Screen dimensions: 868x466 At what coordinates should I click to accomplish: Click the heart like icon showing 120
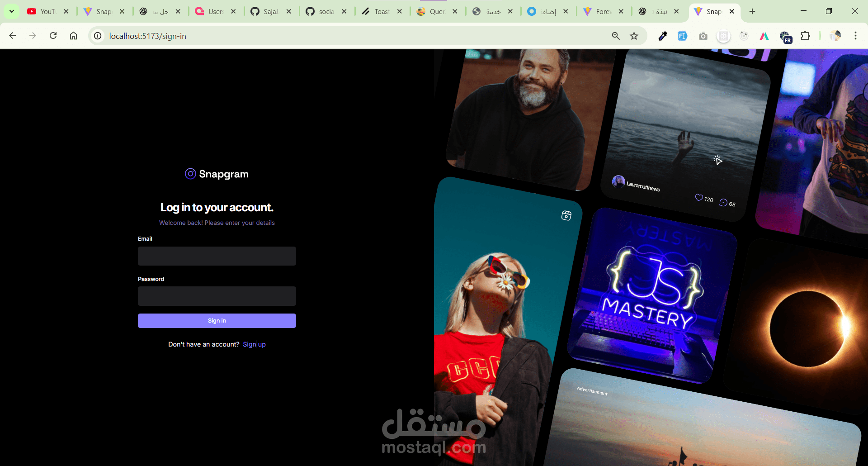coord(699,197)
